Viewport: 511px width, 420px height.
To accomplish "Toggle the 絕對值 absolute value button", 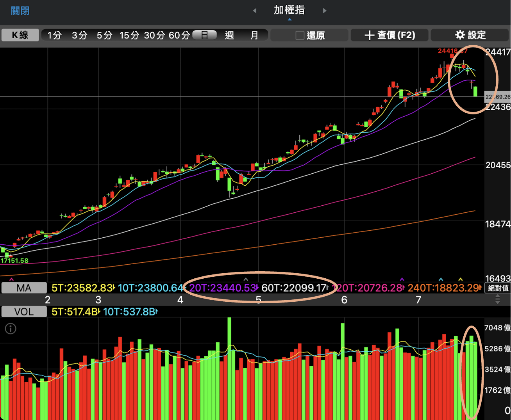I will (498, 288).
